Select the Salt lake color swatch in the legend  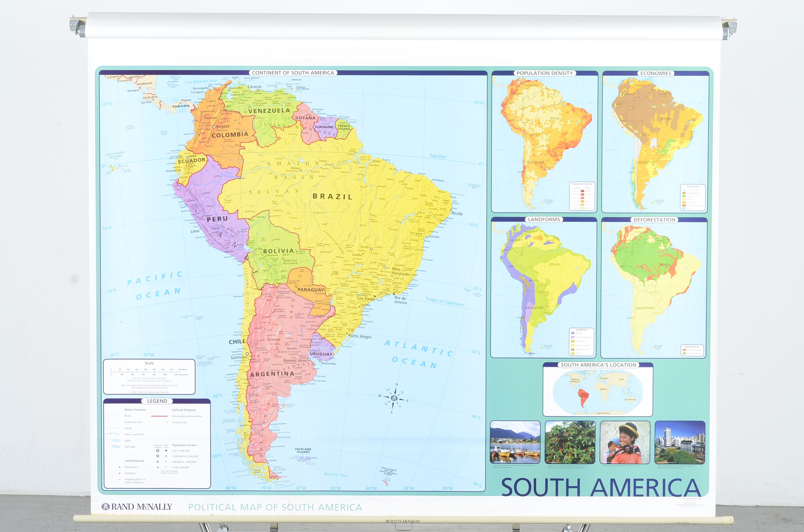tap(116, 447)
